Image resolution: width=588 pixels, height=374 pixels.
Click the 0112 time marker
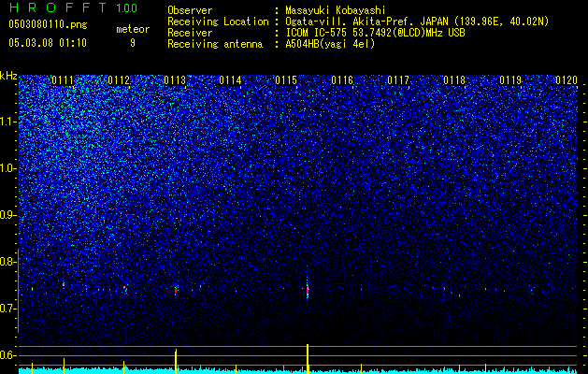pos(119,80)
